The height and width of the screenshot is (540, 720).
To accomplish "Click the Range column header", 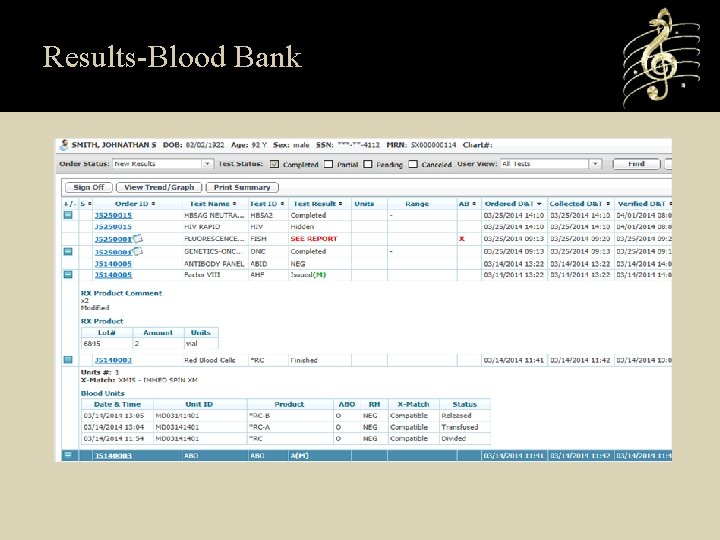I will pyautogui.click(x=417, y=203).
